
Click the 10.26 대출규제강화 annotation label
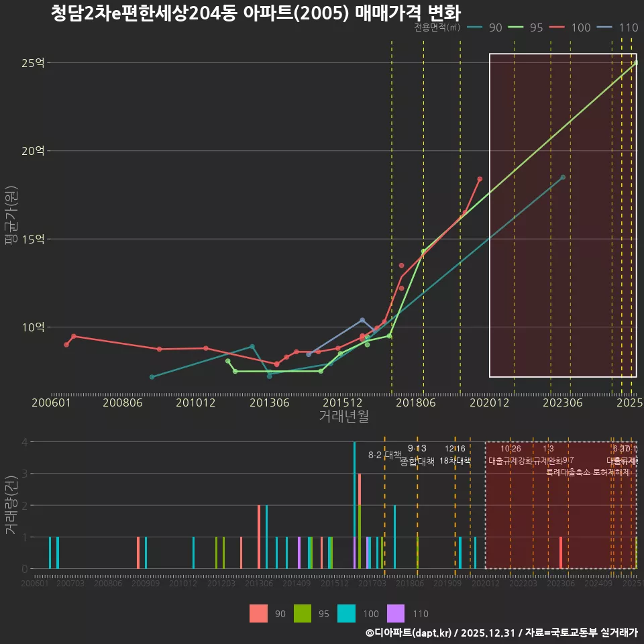pyautogui.click(x=511, y=455)
